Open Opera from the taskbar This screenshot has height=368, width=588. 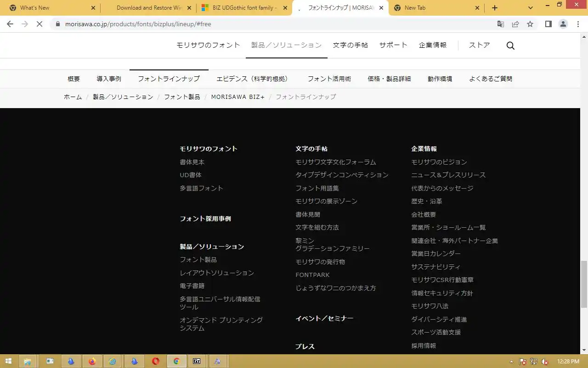[x=155, y=362]
